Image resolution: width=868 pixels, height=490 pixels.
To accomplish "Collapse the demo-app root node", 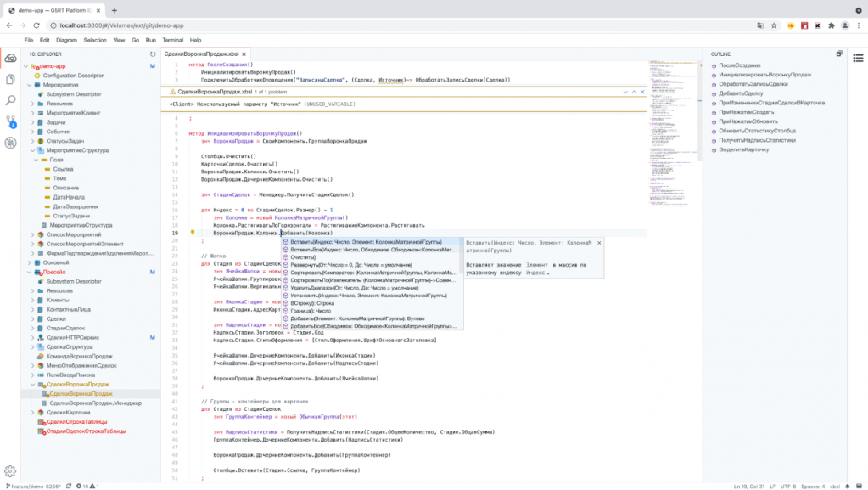I will click(x=26, y=65).
